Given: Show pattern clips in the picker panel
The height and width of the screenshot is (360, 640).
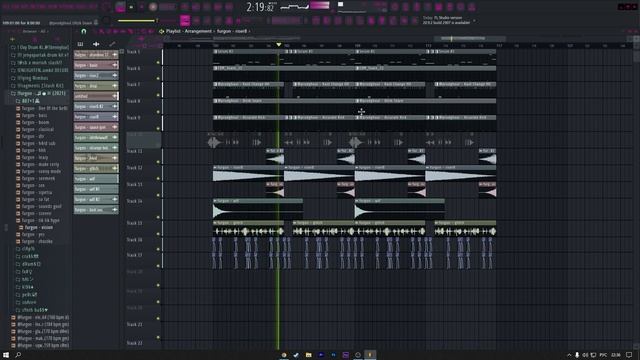Looking at the screenshot, I should 80,44.
